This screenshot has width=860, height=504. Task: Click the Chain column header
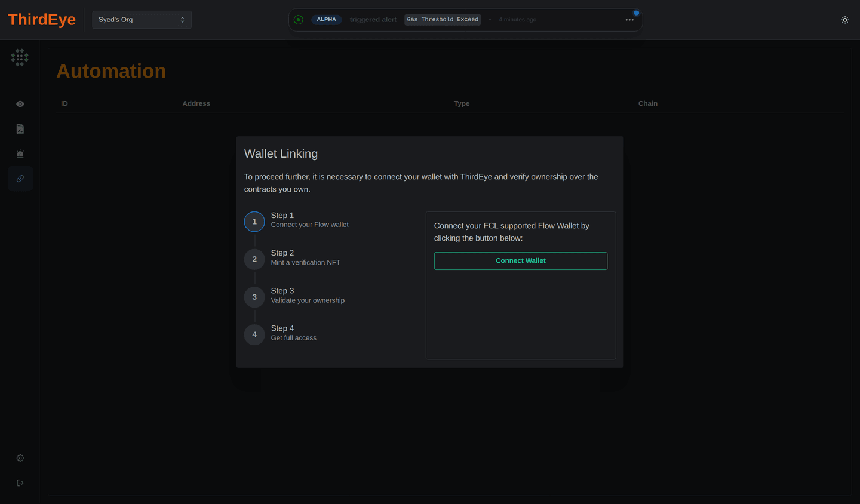coord(648,103)
